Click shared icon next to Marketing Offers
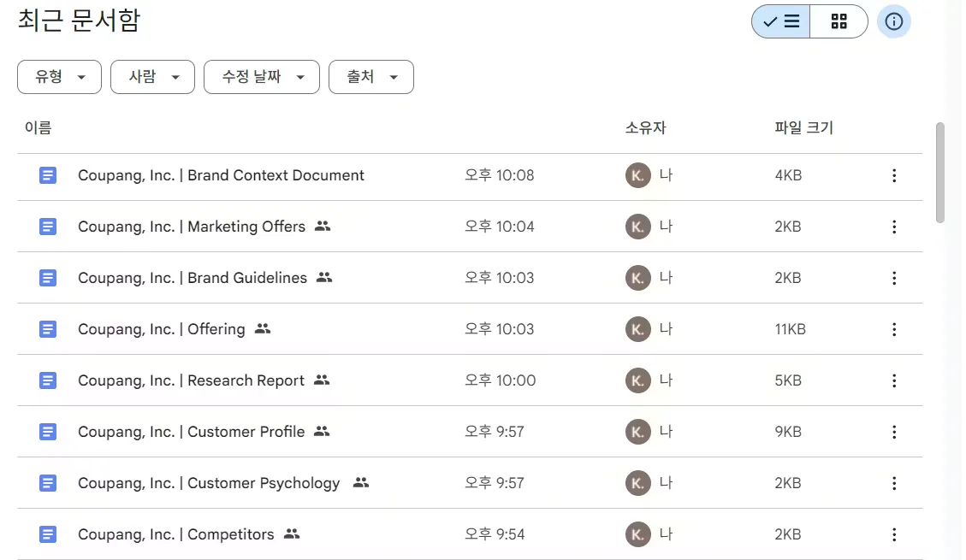This screenshot has height=560, width=966. (323, 226)
